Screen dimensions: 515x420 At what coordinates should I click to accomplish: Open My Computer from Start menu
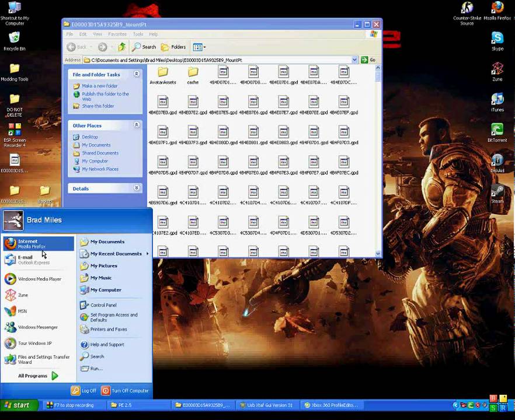(114, 290)
